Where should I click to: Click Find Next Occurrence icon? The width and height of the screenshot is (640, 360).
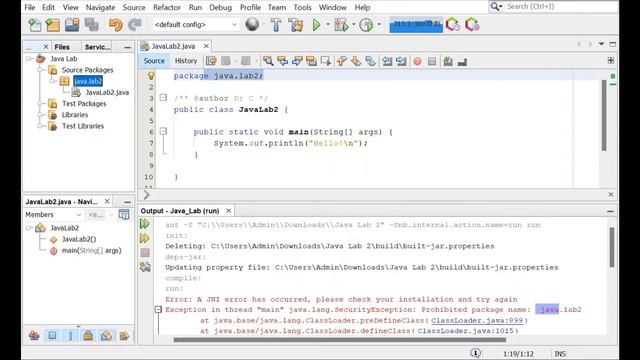click(x=297, y=61)
